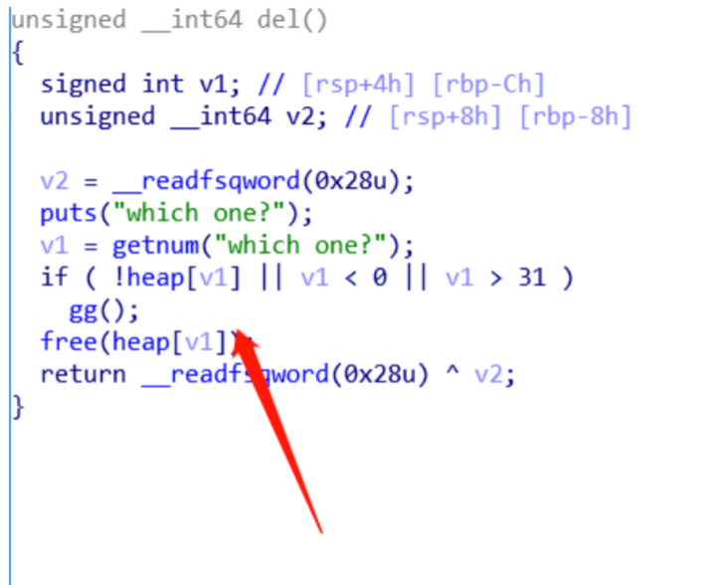Click the del function name in header
Screen dimensions: 728x585
279,20
